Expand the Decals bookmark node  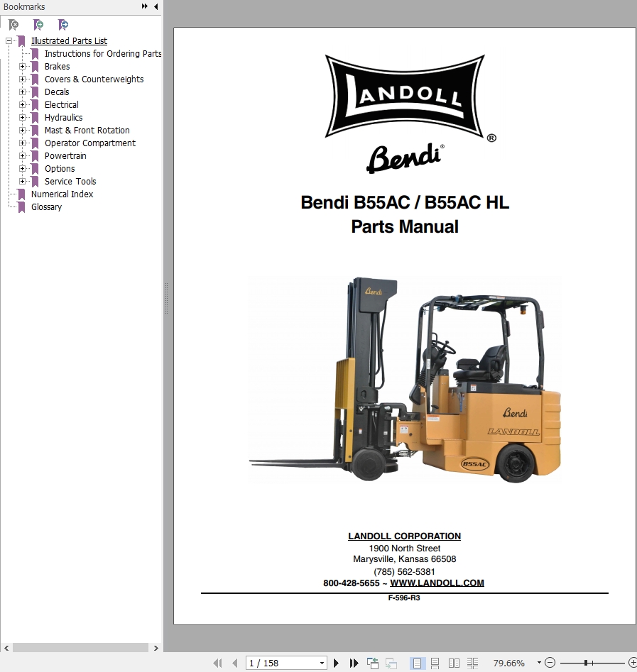[x=22, y=92]
